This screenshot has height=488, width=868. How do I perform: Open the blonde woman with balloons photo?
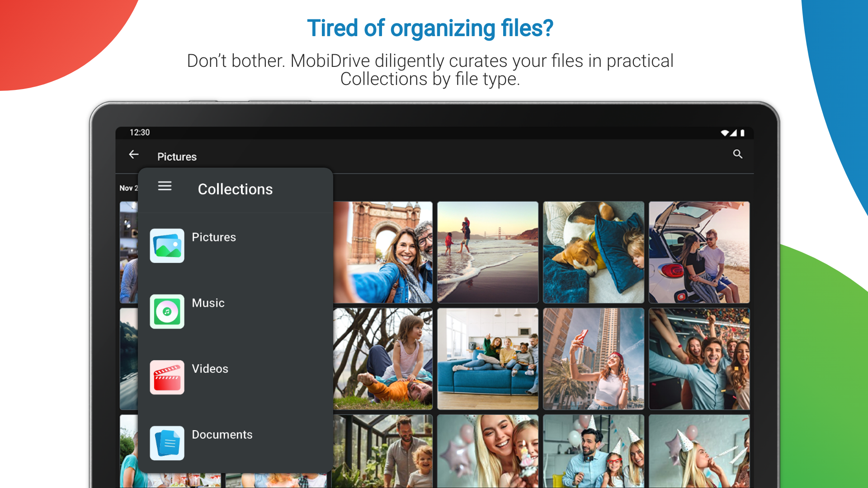click(x=488, y=451)
